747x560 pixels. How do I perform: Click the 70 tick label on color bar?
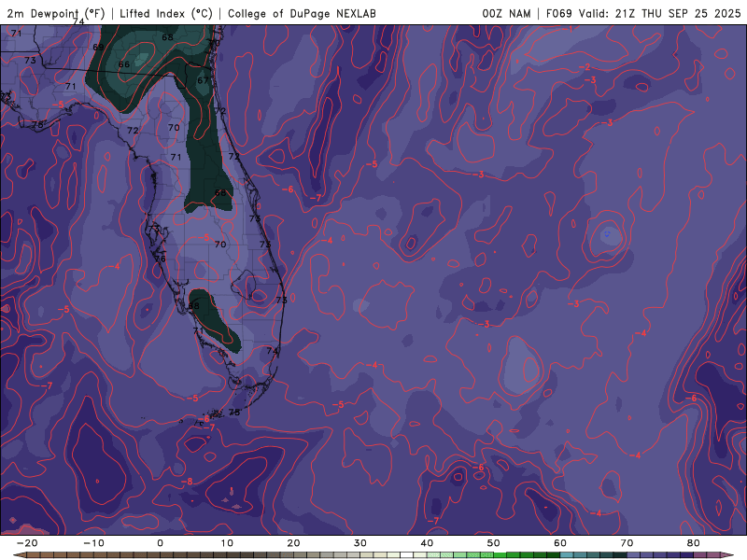[627, 542]
